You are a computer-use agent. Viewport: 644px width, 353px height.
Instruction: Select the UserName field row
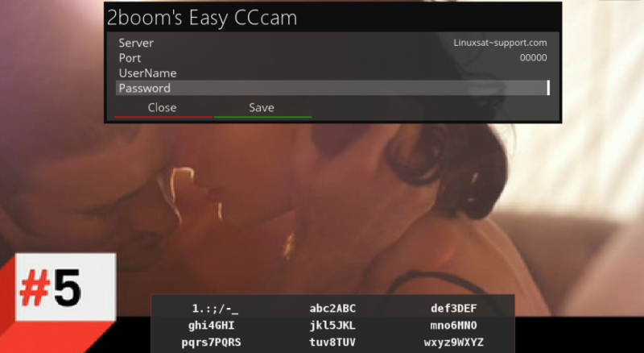tap(332, 73)
